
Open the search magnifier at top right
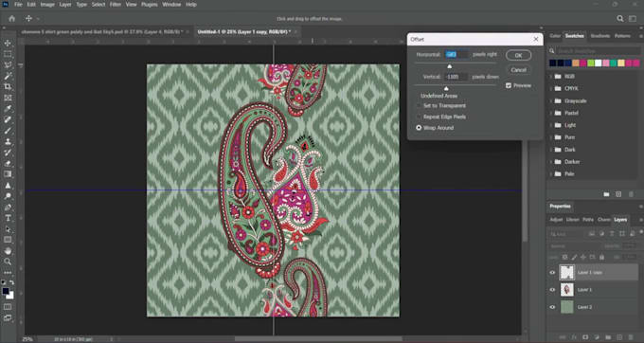pyautogui.click(x=620, y=19)
